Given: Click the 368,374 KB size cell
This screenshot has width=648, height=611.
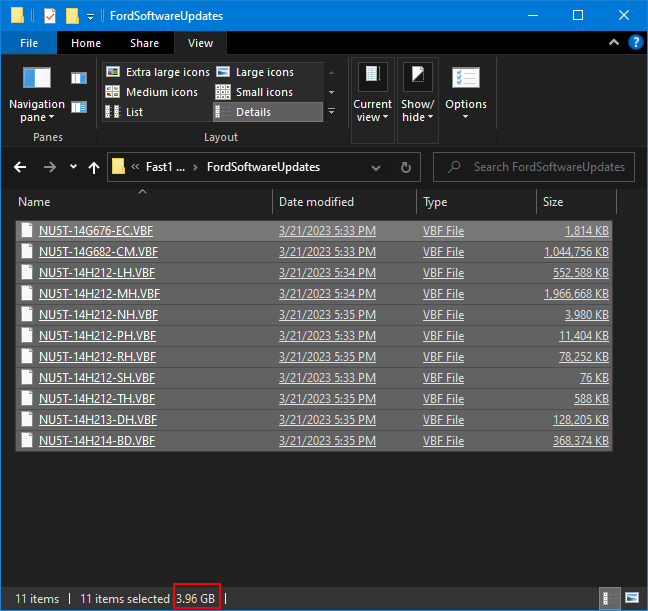Looking at the screenshot, I should (581, 441).
